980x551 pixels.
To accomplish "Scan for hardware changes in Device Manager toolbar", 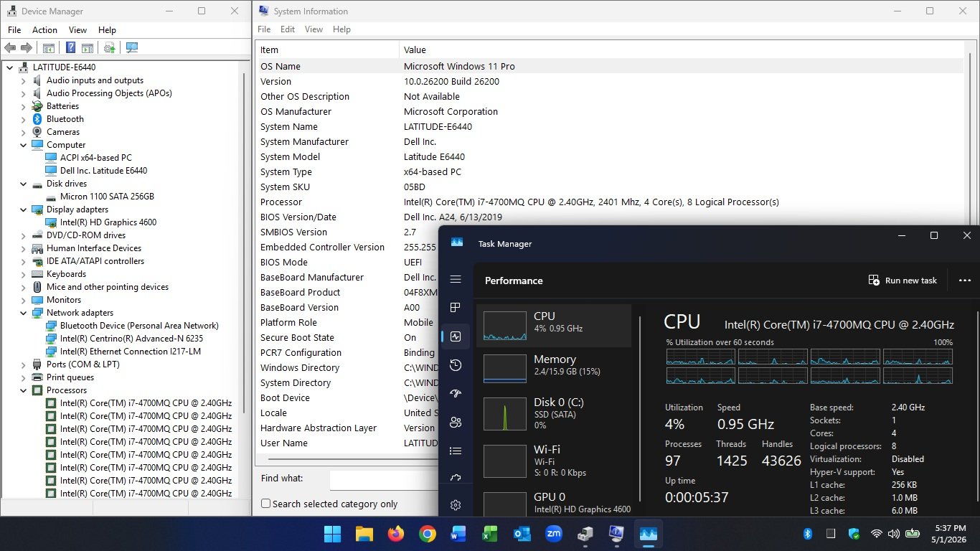I will pyautogui.click(x=131, y=48).
